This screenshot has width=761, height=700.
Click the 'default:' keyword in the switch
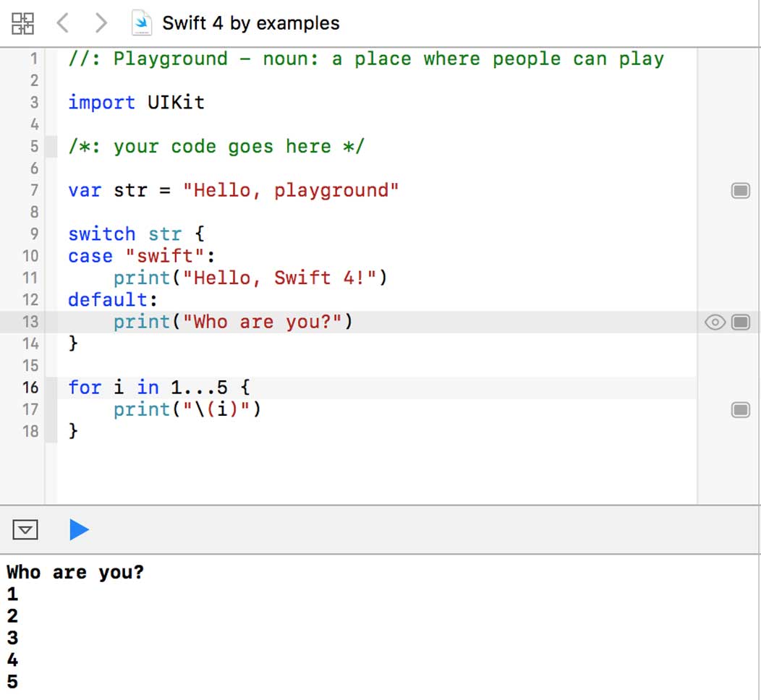[x=112, y=299]
